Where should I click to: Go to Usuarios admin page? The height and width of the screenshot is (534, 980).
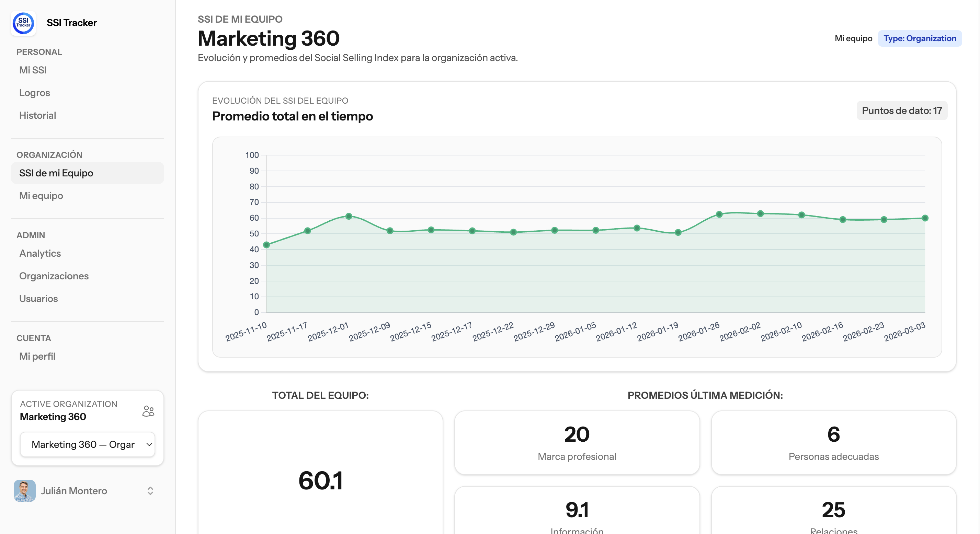pos(38,299)
